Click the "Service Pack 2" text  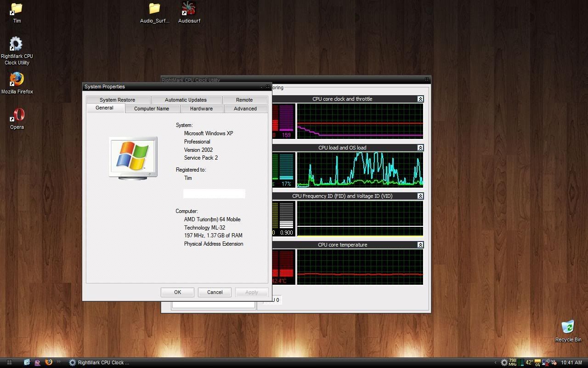coord(201,158)
